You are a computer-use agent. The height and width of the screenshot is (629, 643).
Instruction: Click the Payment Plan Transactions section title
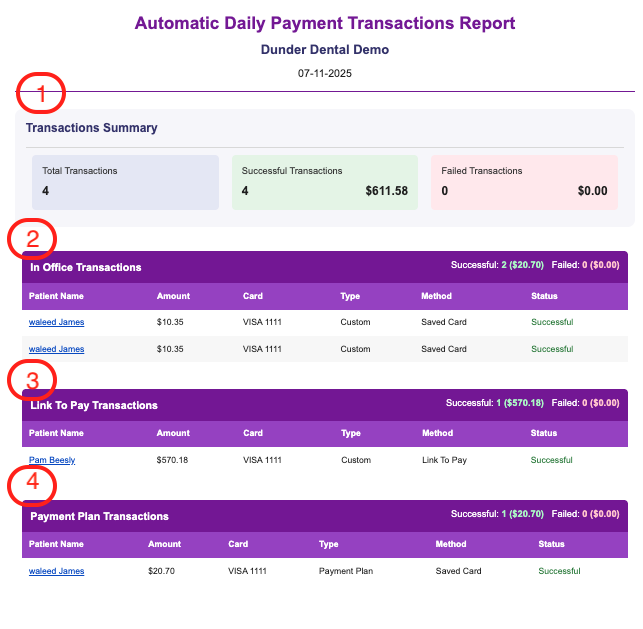[x=99, y=516]
